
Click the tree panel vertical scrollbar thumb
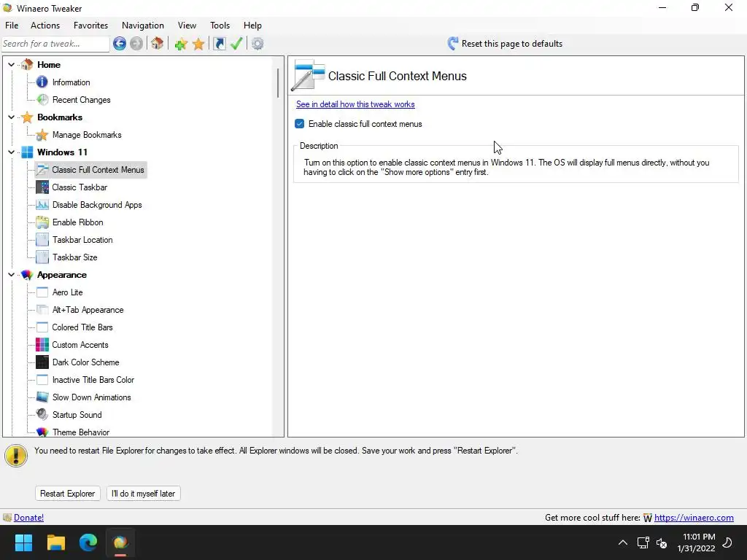[x=278, y=83]
